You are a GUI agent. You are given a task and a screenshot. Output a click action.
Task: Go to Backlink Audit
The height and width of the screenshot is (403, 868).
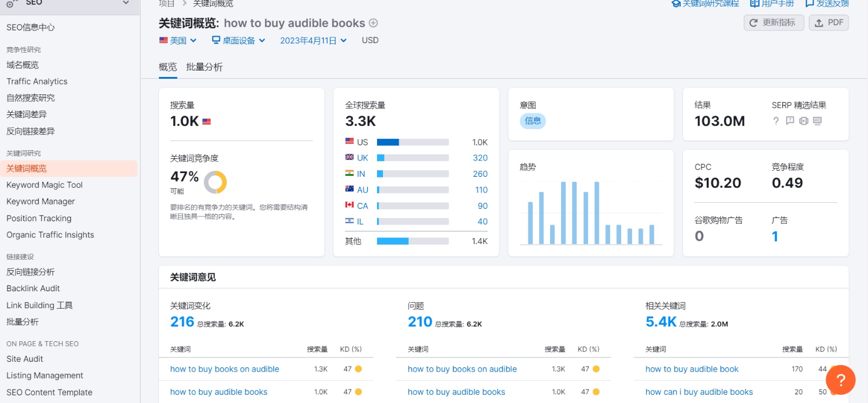33,289
